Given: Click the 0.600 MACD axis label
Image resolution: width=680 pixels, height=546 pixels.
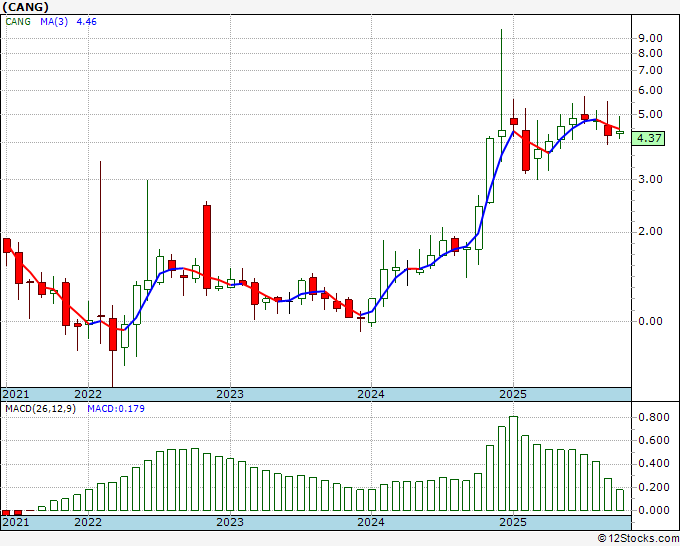Looking at the screenshot, I should pos(654,441).
